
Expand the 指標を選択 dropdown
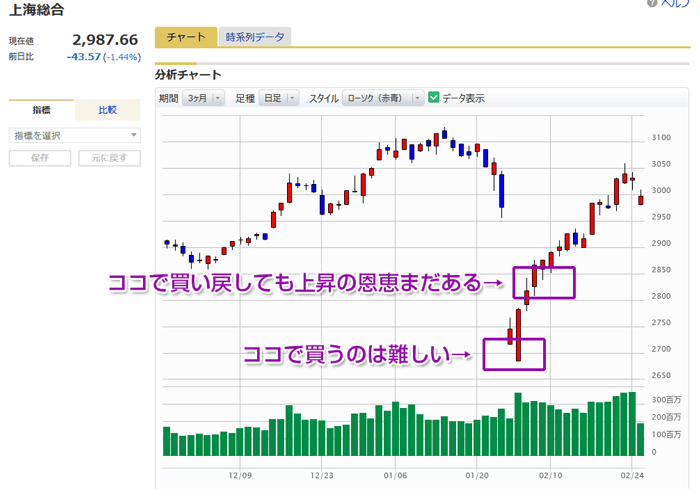74,135
